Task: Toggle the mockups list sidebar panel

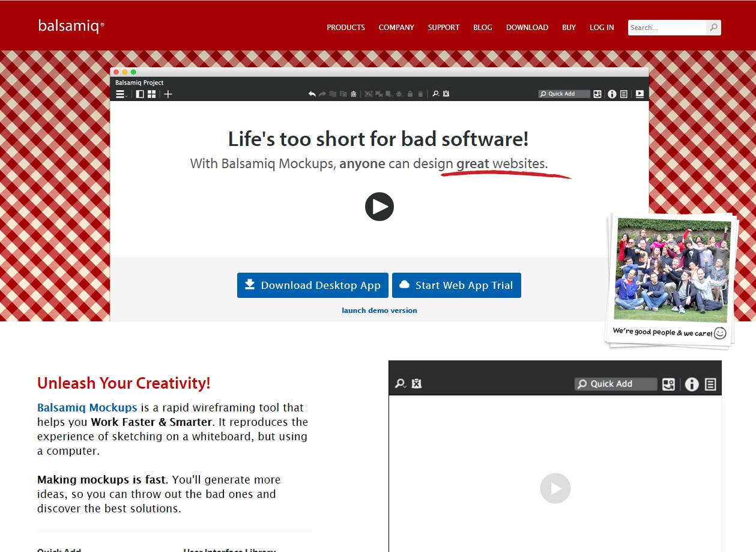Action: coord(139,94)
